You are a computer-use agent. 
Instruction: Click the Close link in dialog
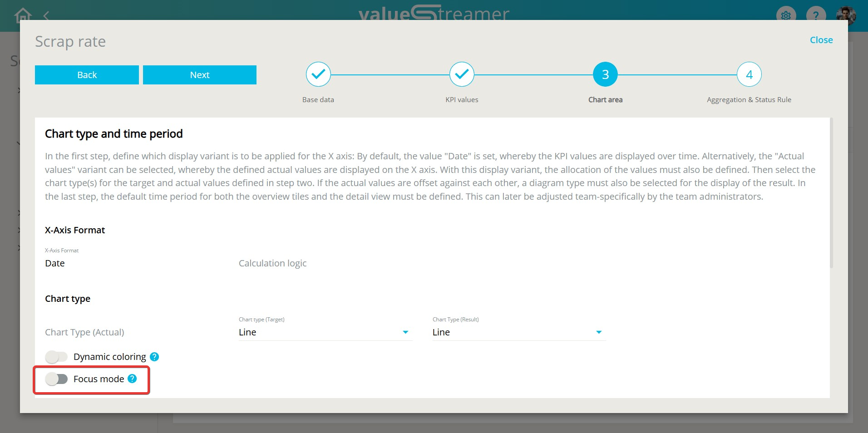point(821,40)
